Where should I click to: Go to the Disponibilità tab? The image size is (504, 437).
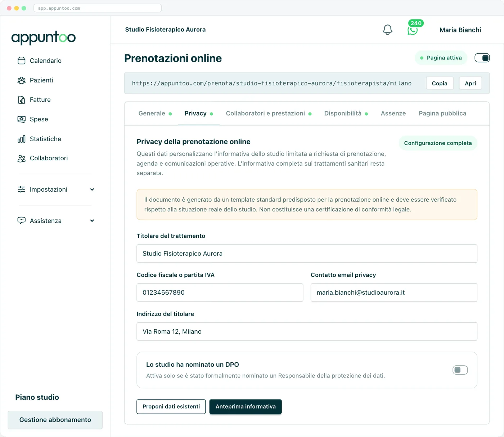(346, 113)
